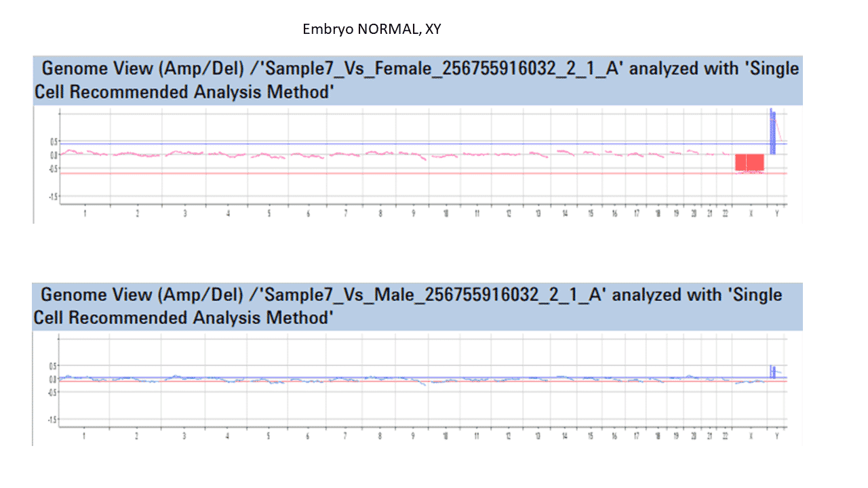
Task: Click the -1.5 y-axis value in Vs_Female chart
Action: 53,197
